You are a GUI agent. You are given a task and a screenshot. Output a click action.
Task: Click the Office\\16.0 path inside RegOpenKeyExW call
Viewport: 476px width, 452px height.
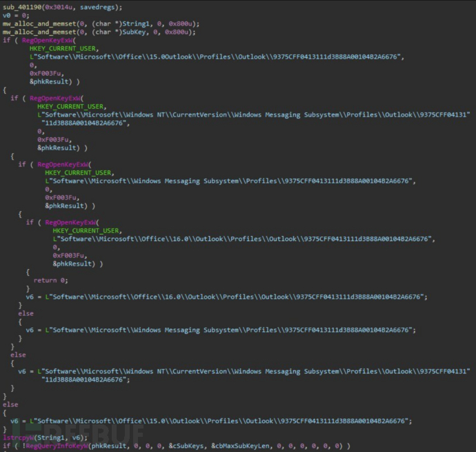pyautogui.click(x=242, y=239)
